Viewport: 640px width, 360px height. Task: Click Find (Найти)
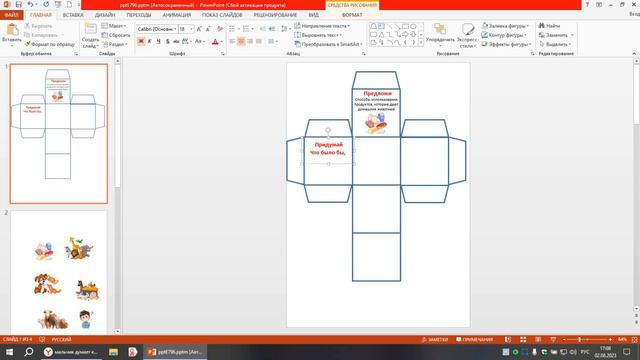pos(549,26)
